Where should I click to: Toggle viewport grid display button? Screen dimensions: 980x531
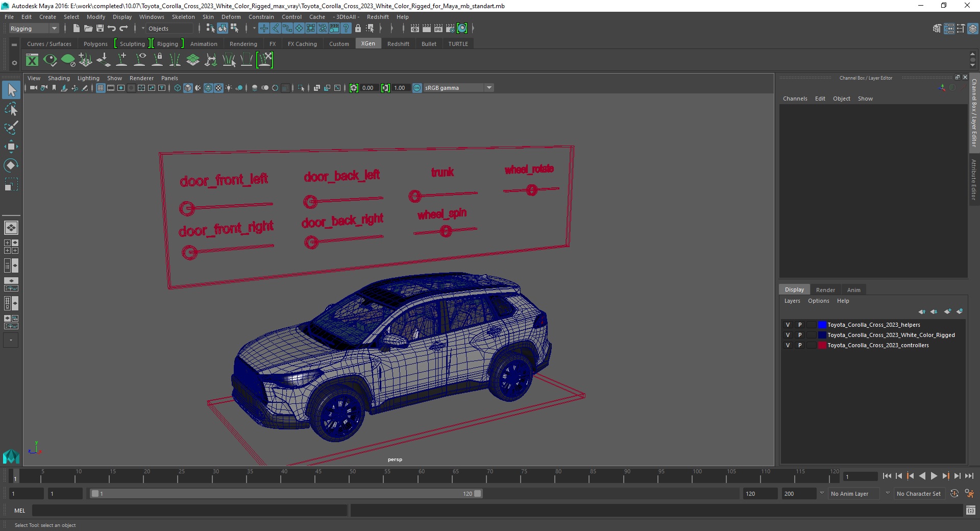[101, 88]
